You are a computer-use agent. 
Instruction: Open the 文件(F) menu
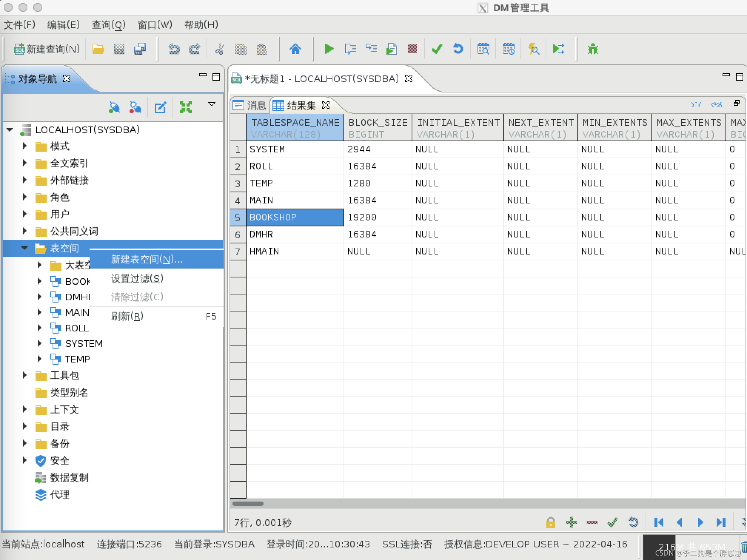(20, 25)
